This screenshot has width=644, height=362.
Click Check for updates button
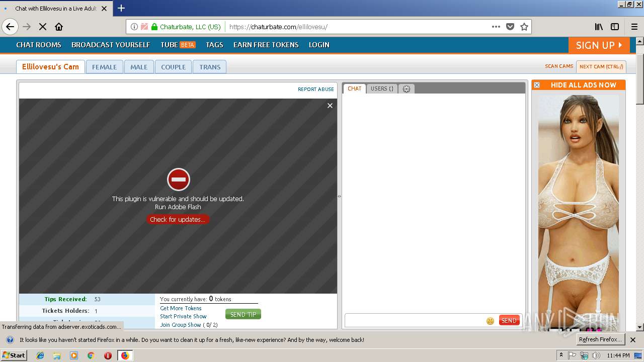point(178,219)
